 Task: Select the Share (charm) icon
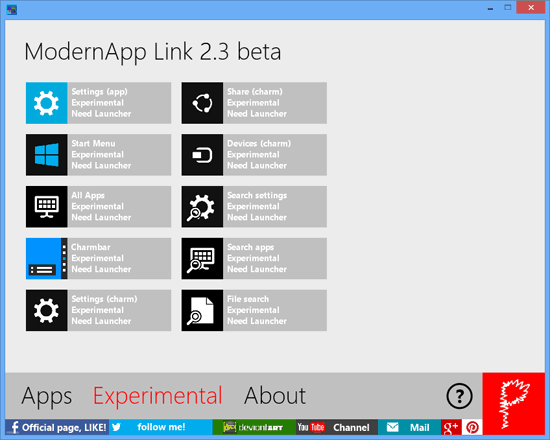click(202, 103)
